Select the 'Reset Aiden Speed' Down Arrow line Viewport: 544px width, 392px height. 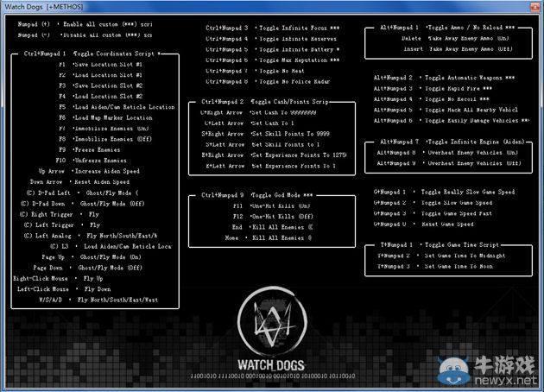tap(79, 182)
